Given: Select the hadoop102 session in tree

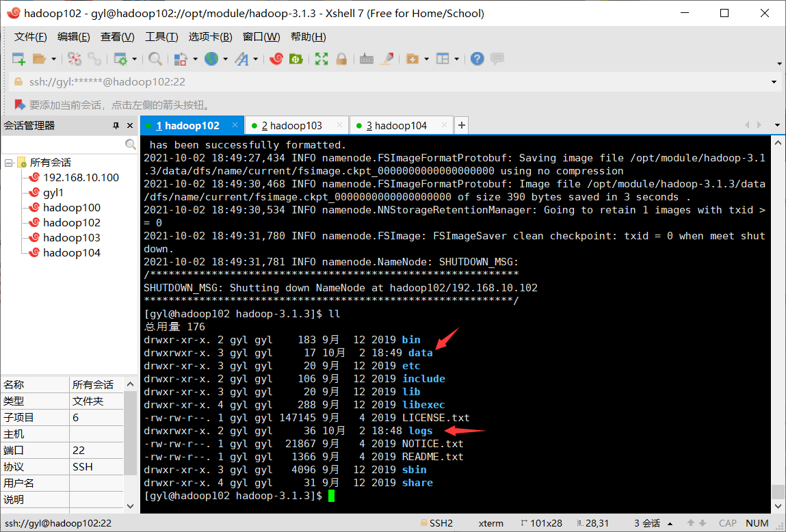Looking at the screenshot, I should pos(72,222).
